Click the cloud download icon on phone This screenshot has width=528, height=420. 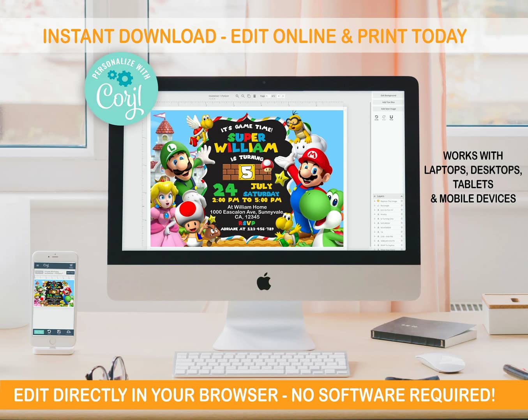(69, 332)
